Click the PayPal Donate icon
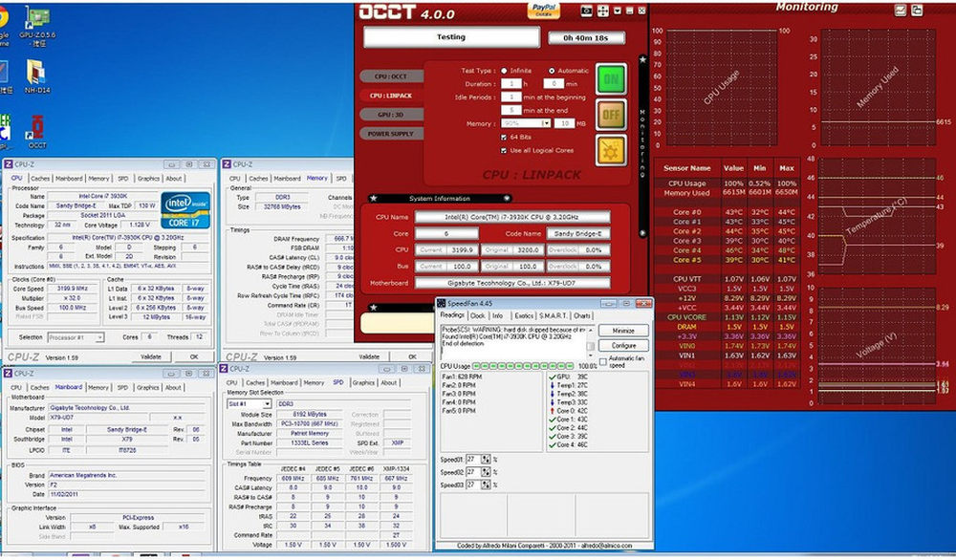Viewport: 956px width, 560px height. coord(543,10)
